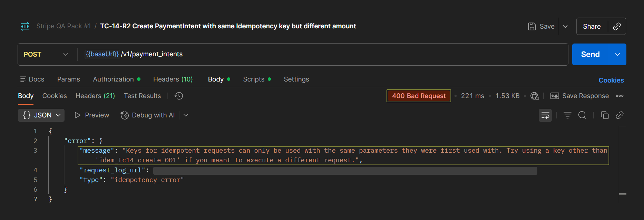The height and width of the screenshot is (220, 644).
Task: Click the 221 ms response time
Action: [x=472, y=96]
